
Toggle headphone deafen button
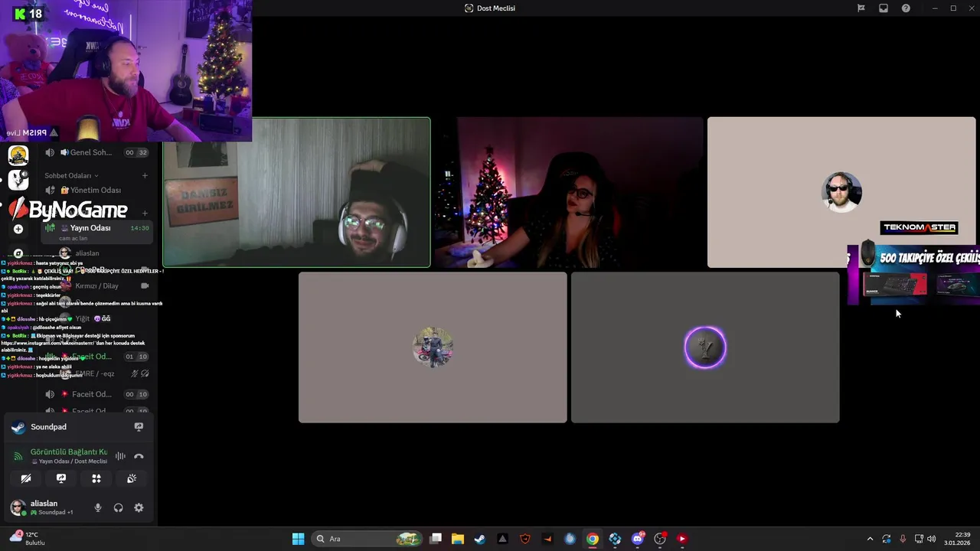118,508
